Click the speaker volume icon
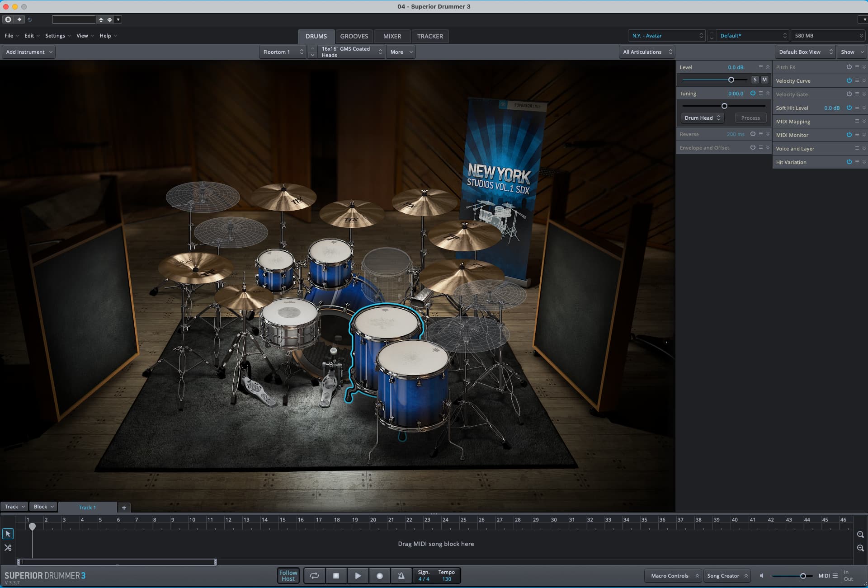This screenshot has height=588, width=868. point(762,575)
